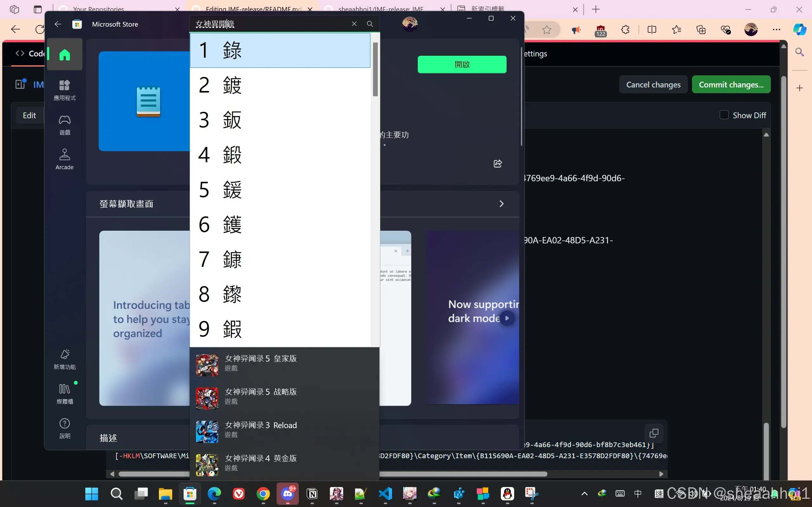
Task: Open Discord from the taskbar
Action: (x=288, y=494)
